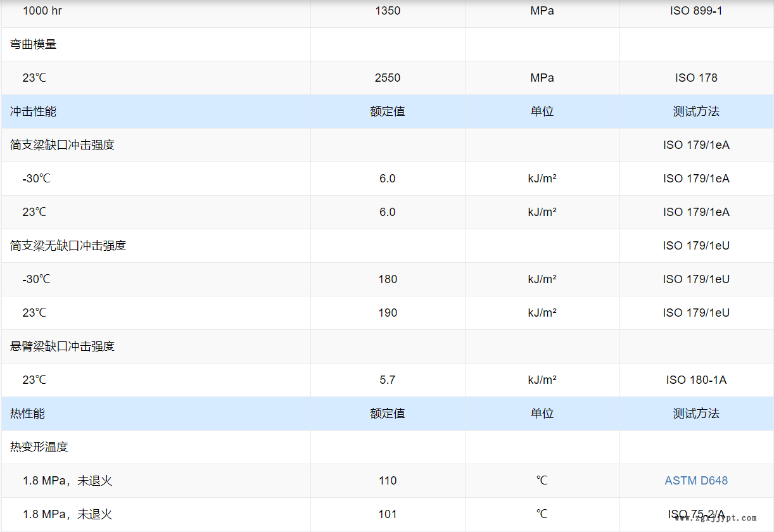Select the "简支梁无缺口冲击强度" row label
This screenshot has height=532, width=774.
point(68,246)
